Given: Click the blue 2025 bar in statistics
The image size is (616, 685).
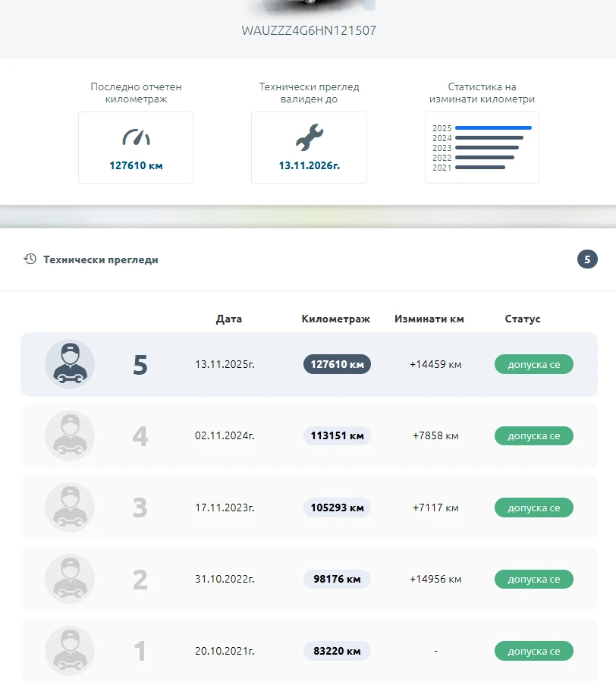Looking at the screenshot, I should [x=493, y=128].
